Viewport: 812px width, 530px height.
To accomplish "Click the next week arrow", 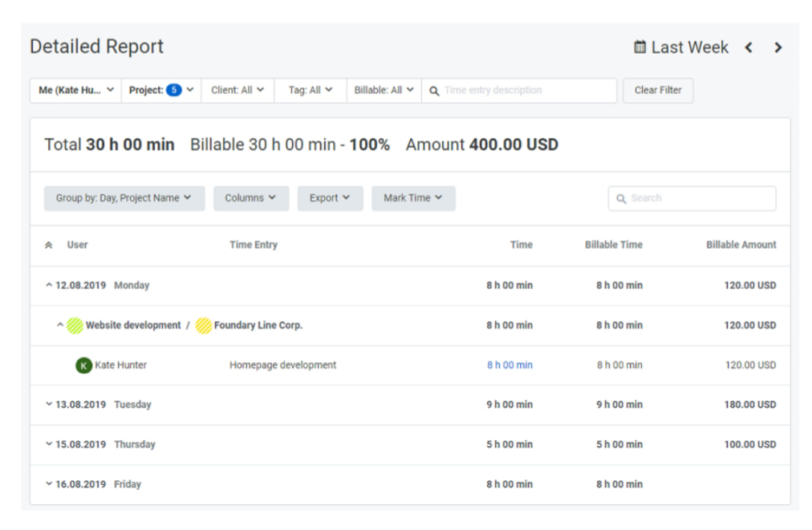I will click(777, 47).
